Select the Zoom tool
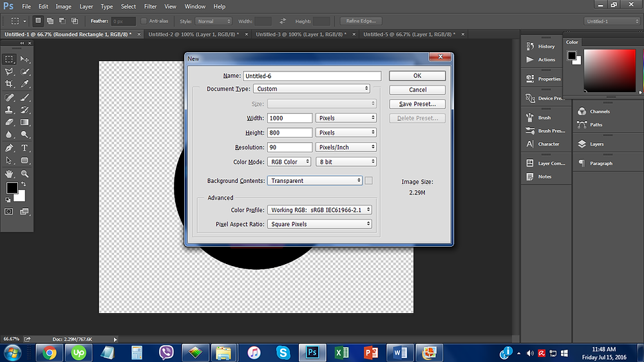The height and width of the screenshot is (362, 644). pos(24,174)
